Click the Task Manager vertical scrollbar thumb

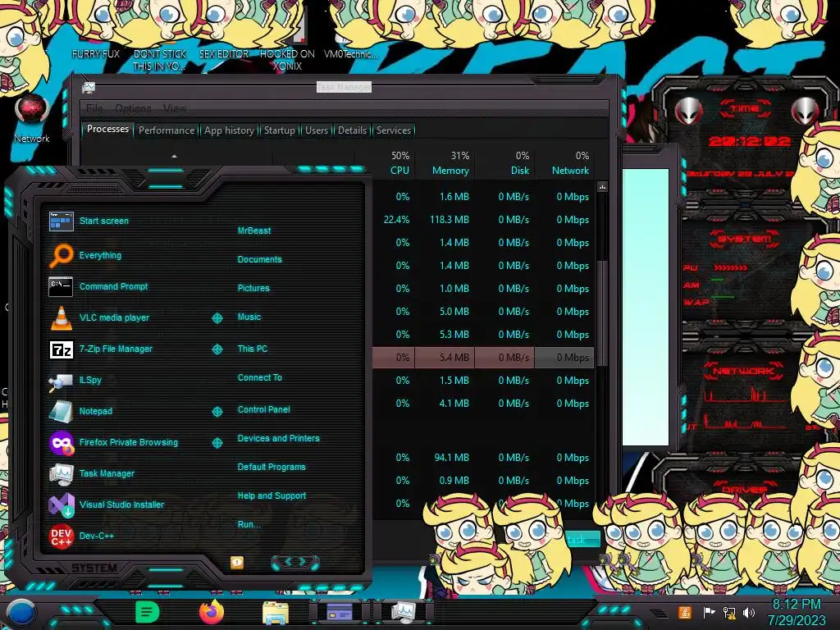click(x=602, y=313)
